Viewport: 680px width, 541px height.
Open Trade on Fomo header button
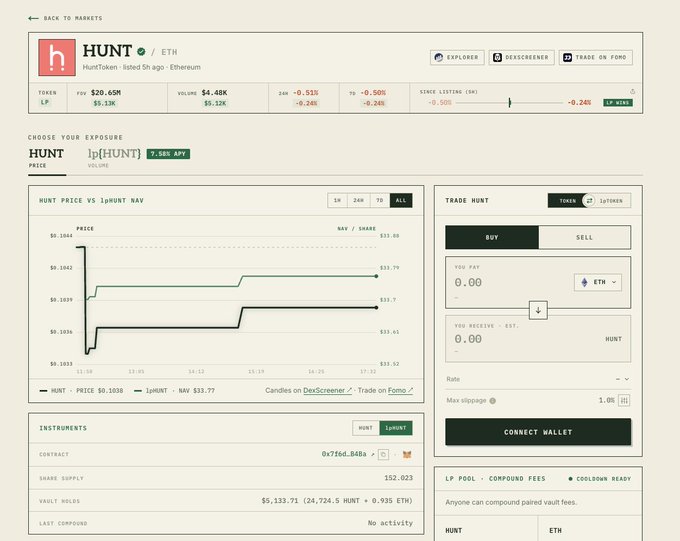click(x=595, y=57)
